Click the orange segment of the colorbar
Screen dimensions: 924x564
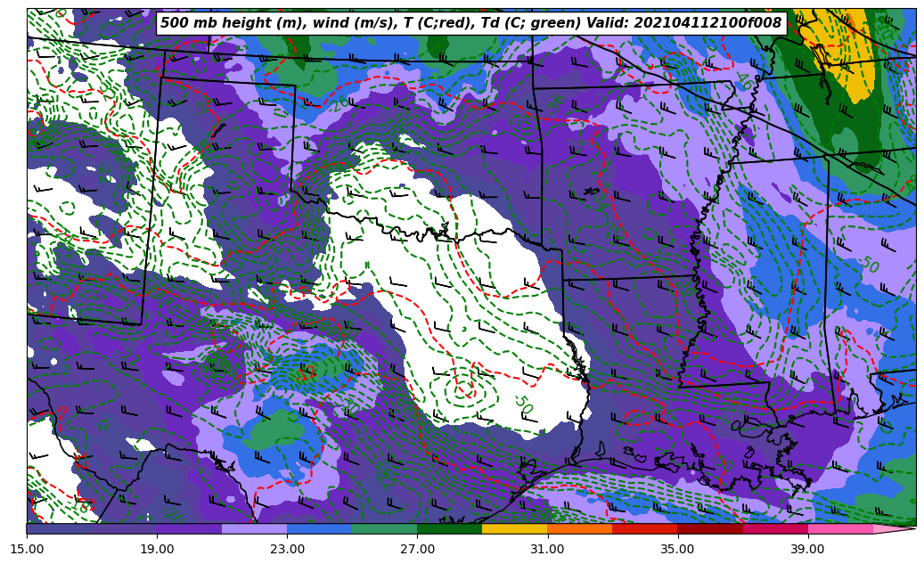point(579,528)
